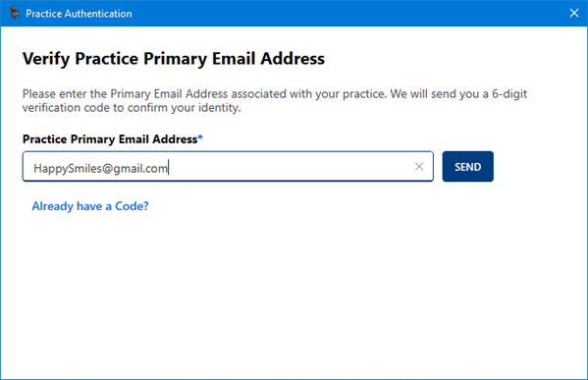
Task: Open the Already have a Code? link
Action: coord(90,206)
